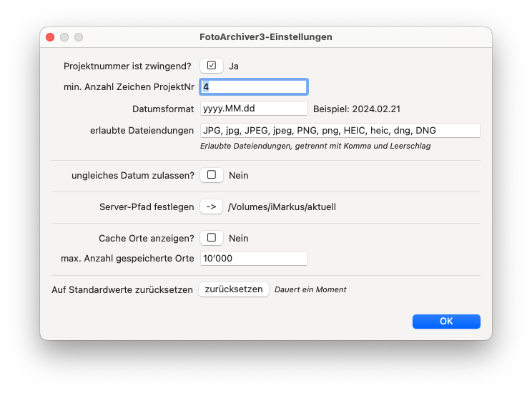This screenshot has height=393, width=532.
Task: Click the arrow button to set server path
Action: tap(211, 207)
